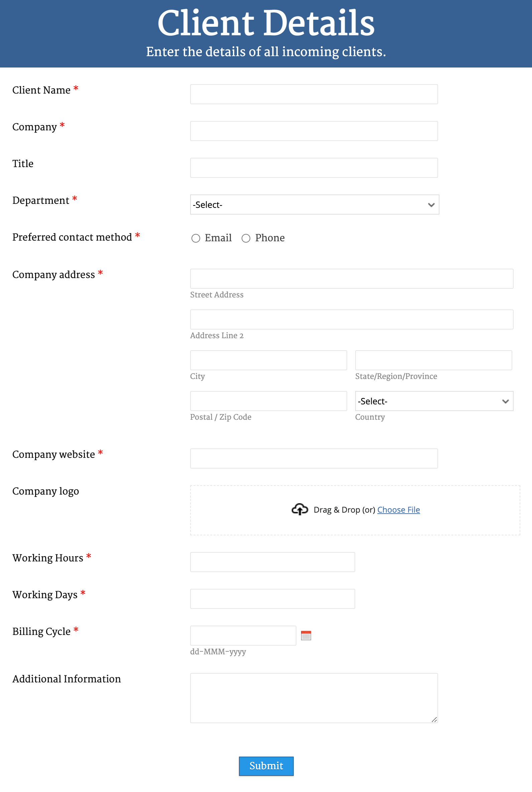Focus the Street Address field
The width and height of the screenshot is (532, 792).
coord(351,279)
